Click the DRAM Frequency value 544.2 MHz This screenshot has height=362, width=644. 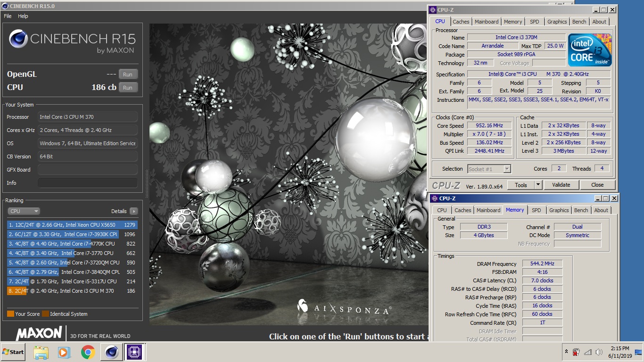[x=542, y=264]
